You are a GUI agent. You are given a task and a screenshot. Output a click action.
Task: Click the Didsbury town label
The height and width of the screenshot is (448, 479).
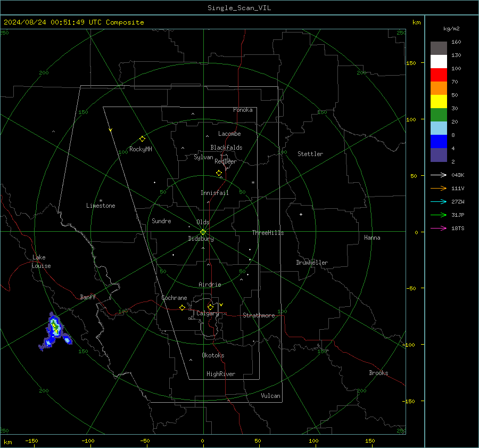(201, 239)
